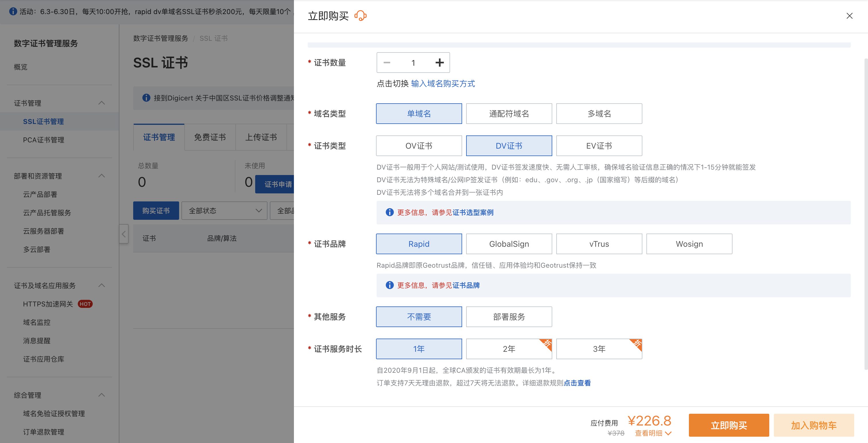The height and width of the screenshot is (443, 868).
Task: Close the 立即购买 purchase panel
Action: pyautogui.click(x=849, y=16)
